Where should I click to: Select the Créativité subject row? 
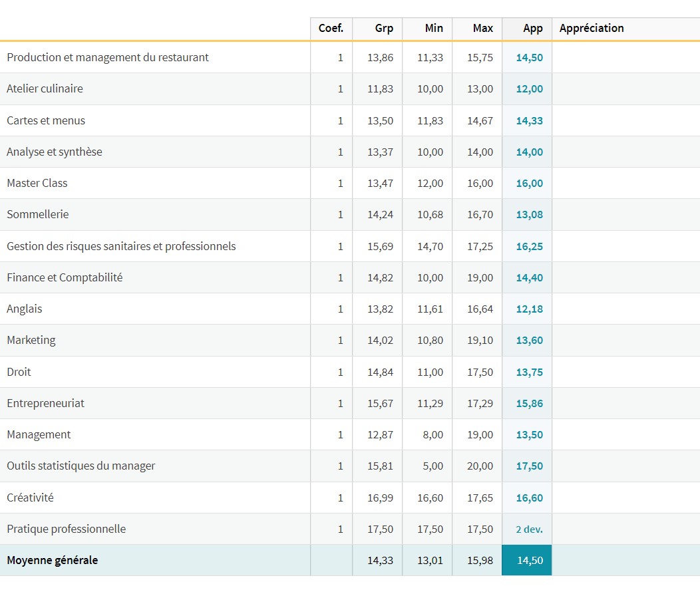click(x=30, y=498)
